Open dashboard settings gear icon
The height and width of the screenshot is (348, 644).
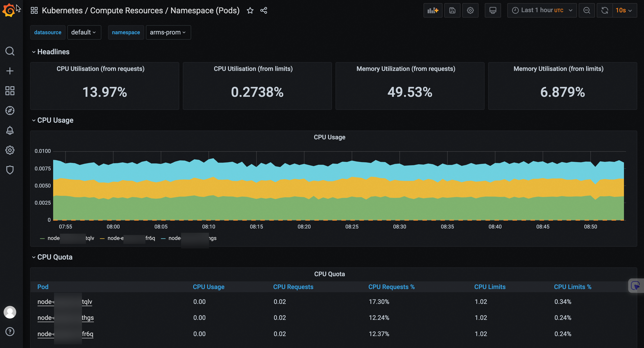pyautogui.click(x=470, y=10)
